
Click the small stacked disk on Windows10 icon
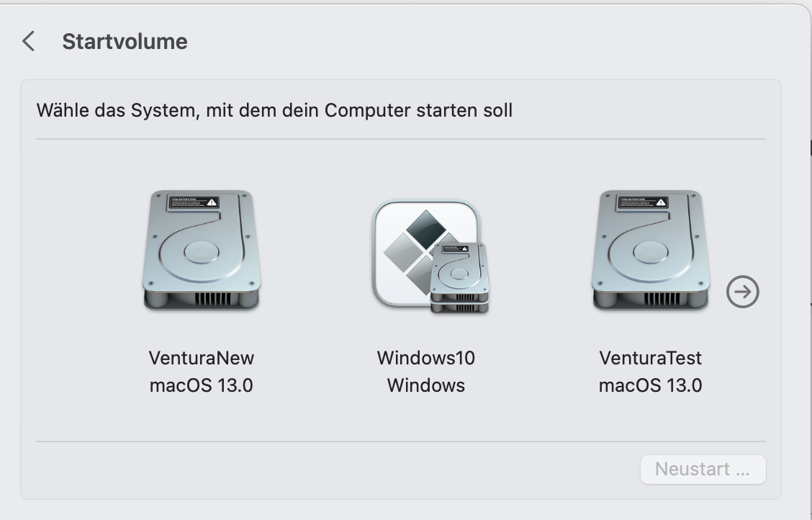460,279
